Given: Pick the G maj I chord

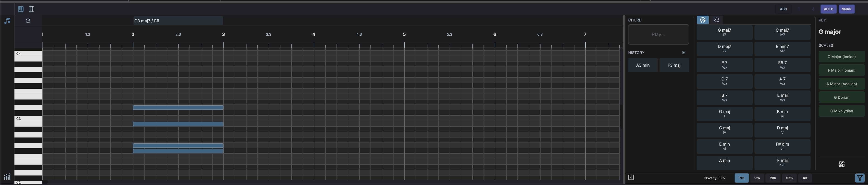Looking at the screenshot, I should (724, 114).
